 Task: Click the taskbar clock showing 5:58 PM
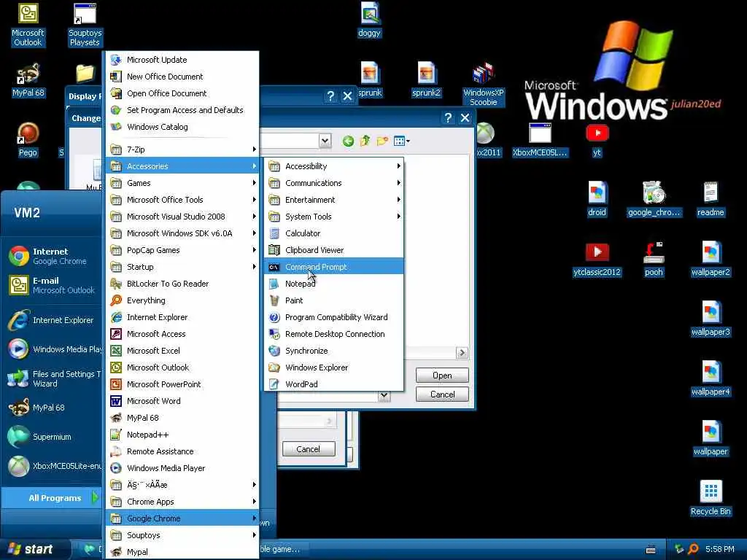(719, 549)
